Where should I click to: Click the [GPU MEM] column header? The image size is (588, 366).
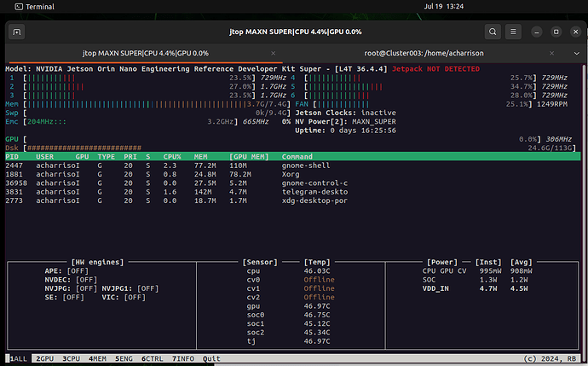pyautogui.click(x=249, y=156)
